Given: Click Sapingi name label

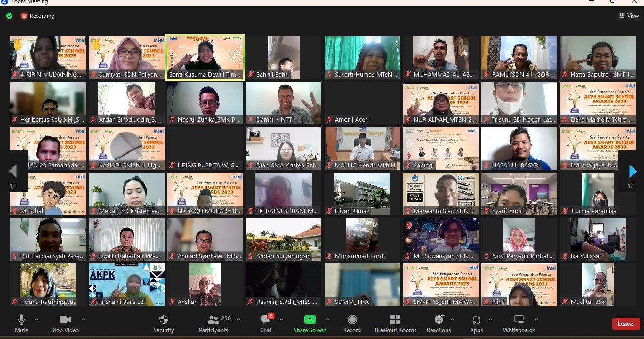Looking at the screenshot, I should coord(423,165).
